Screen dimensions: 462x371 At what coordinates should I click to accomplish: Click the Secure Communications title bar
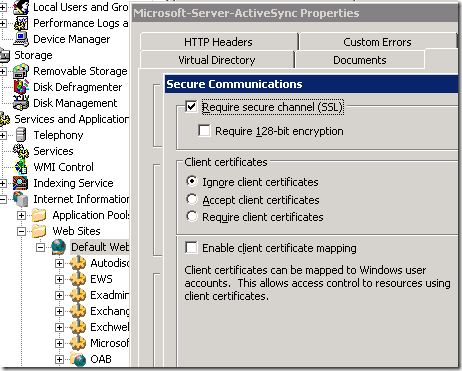click(x=311, y=84)
